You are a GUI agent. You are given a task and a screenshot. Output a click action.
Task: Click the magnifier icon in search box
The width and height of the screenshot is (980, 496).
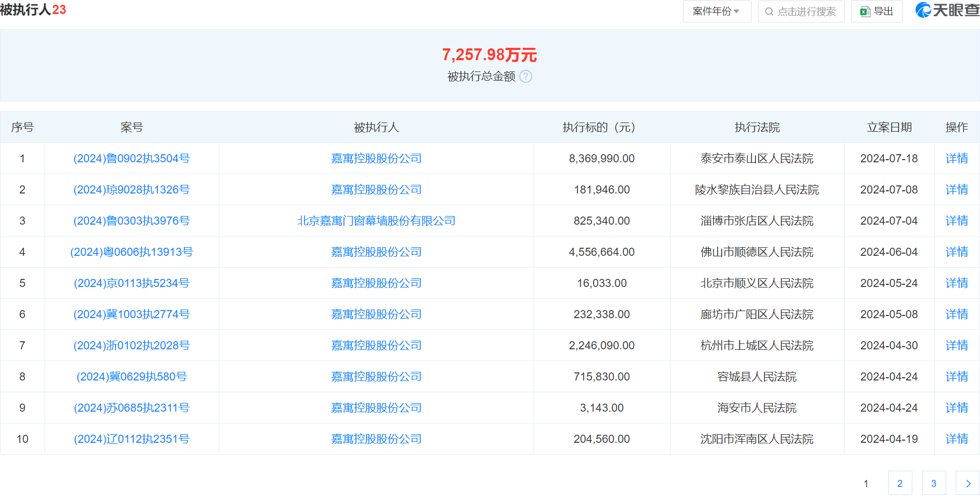769,11
